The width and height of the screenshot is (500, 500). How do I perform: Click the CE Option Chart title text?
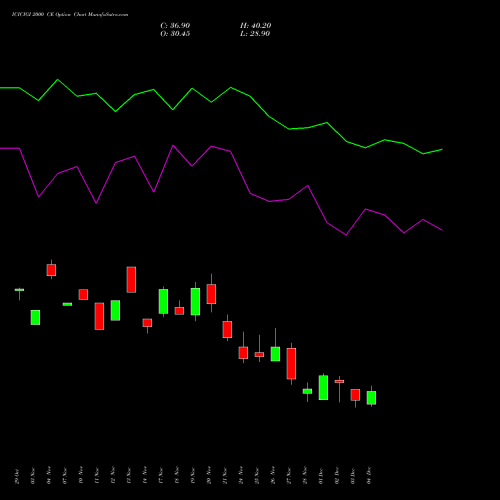point(70,15)
